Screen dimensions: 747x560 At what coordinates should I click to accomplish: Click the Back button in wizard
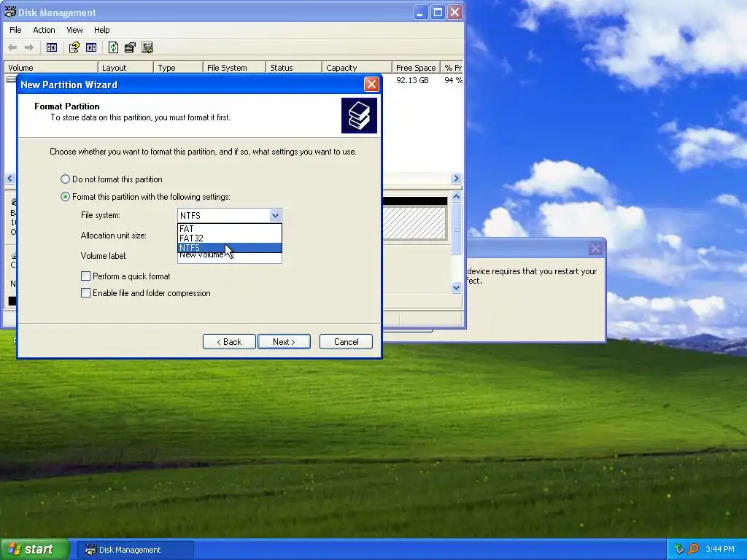(229, 342)
